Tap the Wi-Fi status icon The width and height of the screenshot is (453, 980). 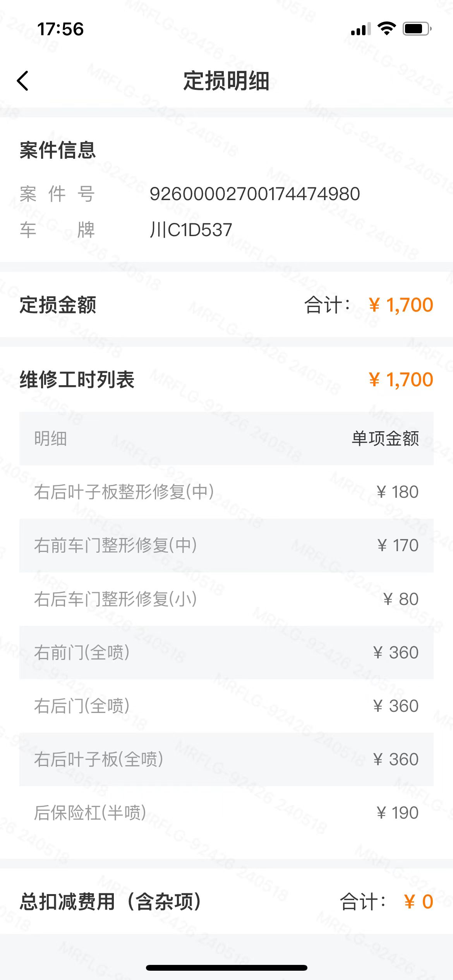386,29
